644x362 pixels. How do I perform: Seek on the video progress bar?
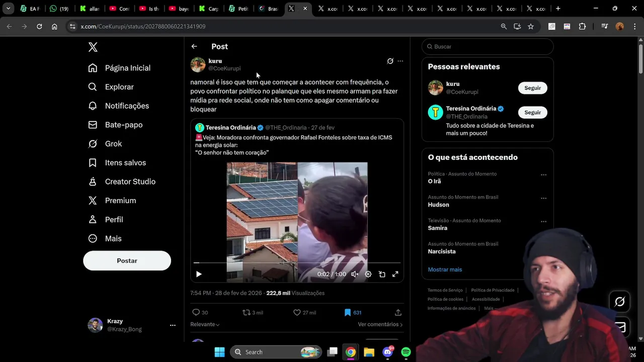click(297, 262)
